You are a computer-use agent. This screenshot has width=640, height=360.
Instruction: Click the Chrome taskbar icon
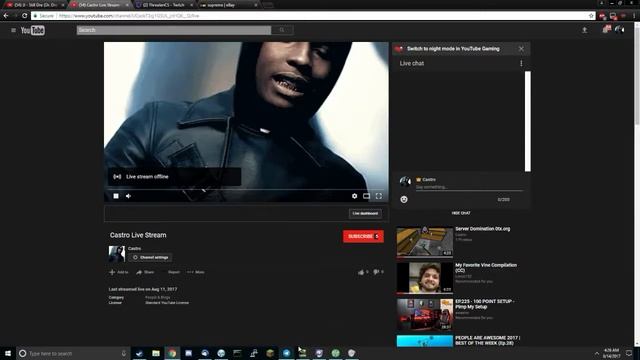pyautogui.click(x=172, y=353)
